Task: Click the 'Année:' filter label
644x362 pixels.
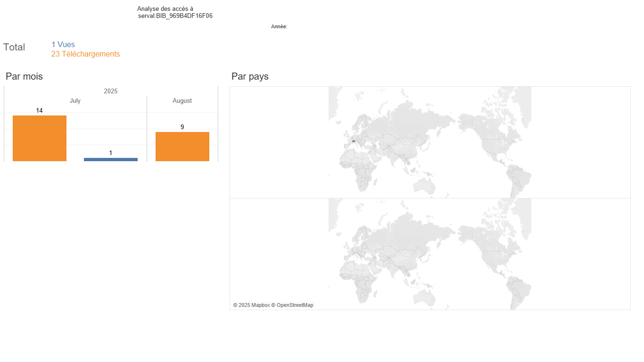Action: pyautogui.click(x=279, y=27)
